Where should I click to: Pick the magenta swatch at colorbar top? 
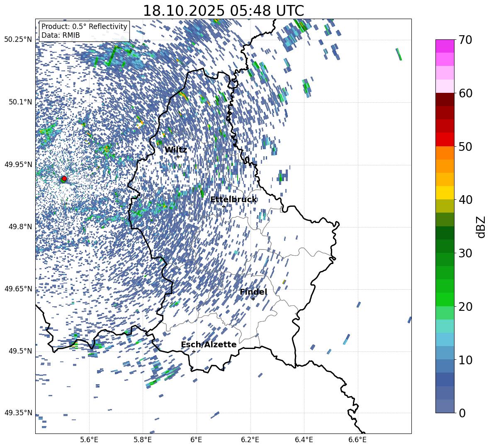(x=445, y=46)
